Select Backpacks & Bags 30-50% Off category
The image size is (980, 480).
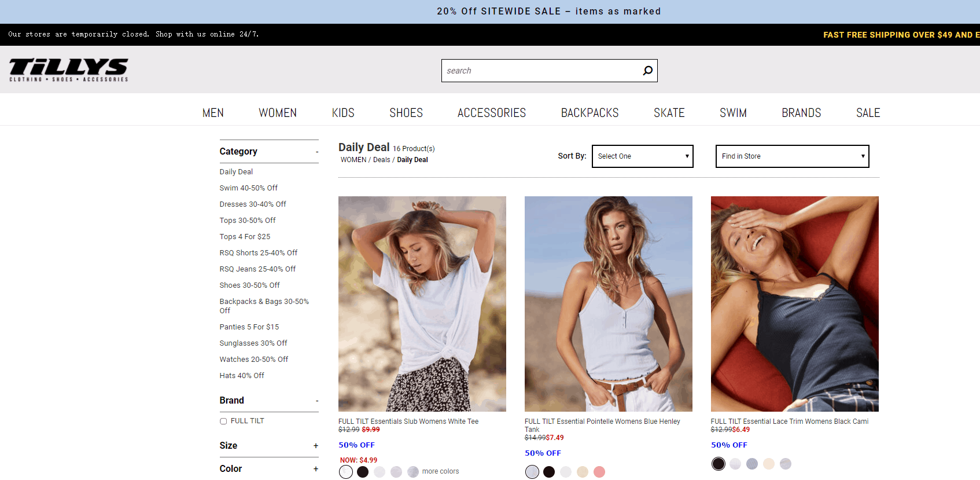[x=264, y=306]
